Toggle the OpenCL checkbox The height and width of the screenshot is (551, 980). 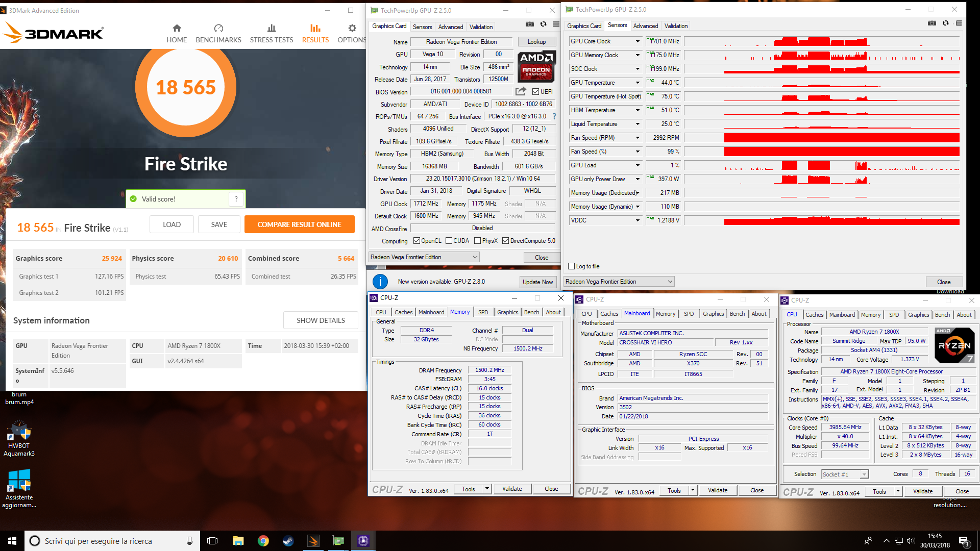416,241
